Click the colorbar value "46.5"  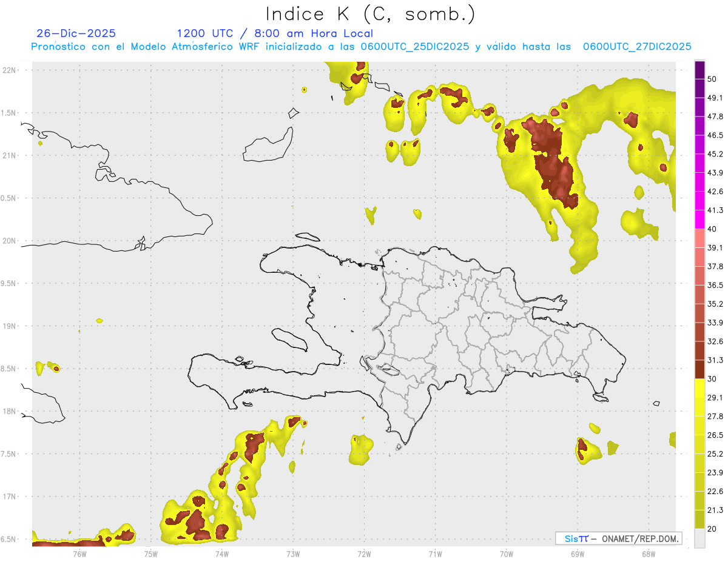[715, 135]
